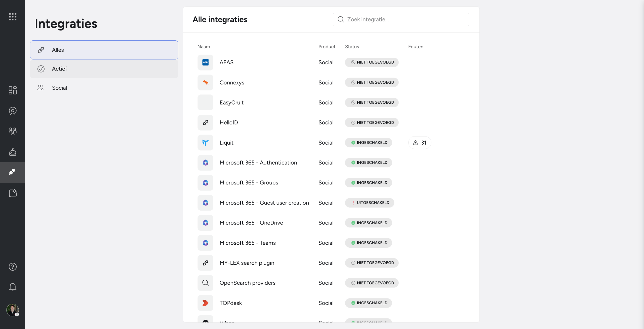Image resolution: width=644 pixels, height=329 pixels.
Task: Click the TOPdesk logo icon
Action: (205, 303)
